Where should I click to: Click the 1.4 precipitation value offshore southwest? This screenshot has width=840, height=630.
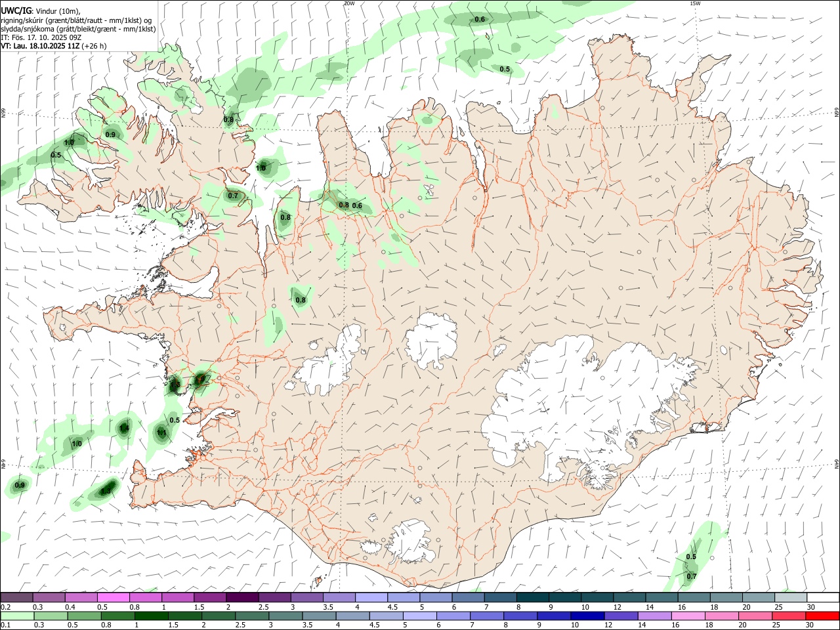point(124,428)
